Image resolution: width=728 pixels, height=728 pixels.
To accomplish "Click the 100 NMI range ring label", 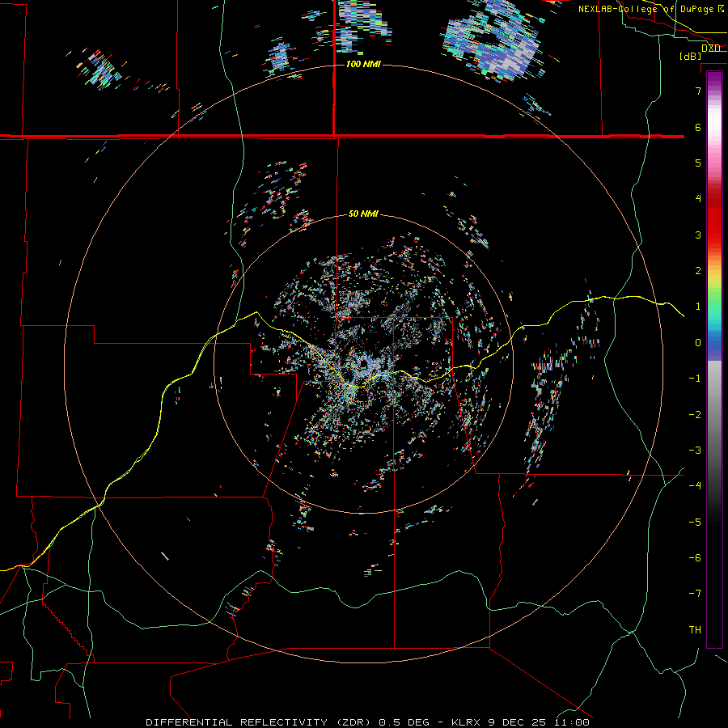I will pos(363,64).
